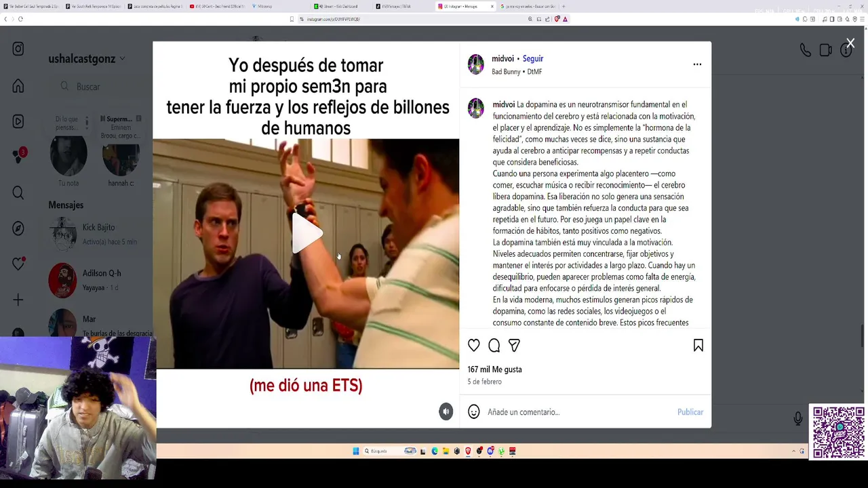This screenshot has width=868, height=488.
Task: Open the Bad Bunny DtMF audio link
Action: coord(517,72)
